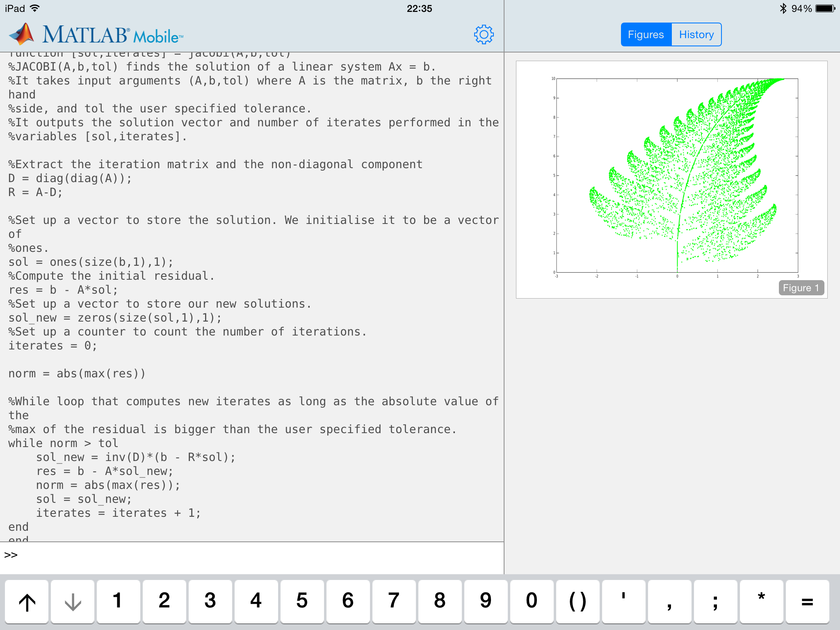Tap the asterisk multiply key
Screen dimensions: 840x630
[761, 601]
